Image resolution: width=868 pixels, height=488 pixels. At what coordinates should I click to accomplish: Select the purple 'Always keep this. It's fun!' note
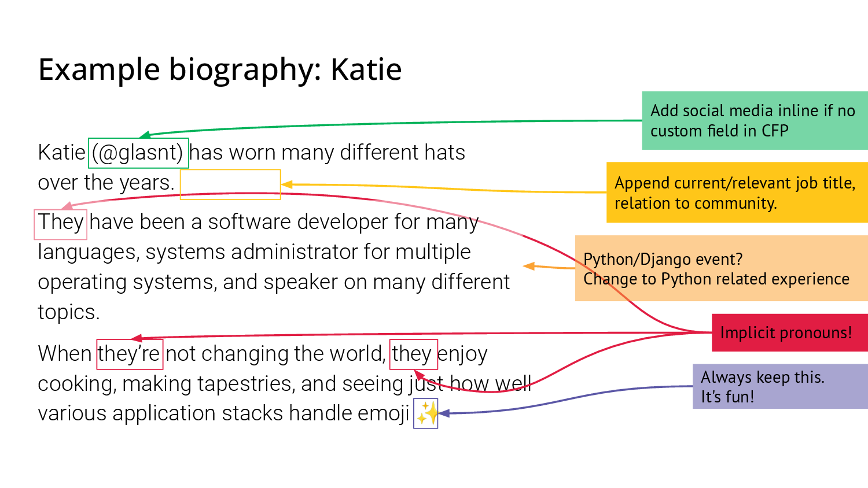(x=780, y=386)
